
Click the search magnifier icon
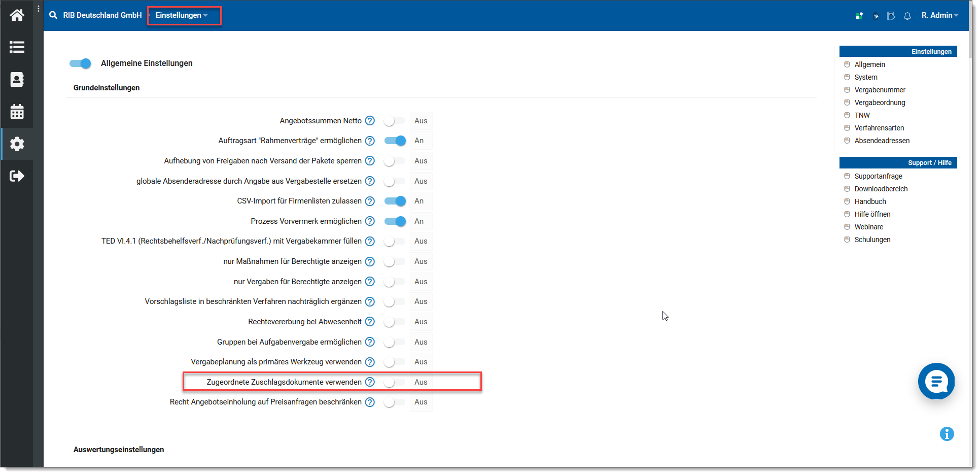tap(53, 15)
